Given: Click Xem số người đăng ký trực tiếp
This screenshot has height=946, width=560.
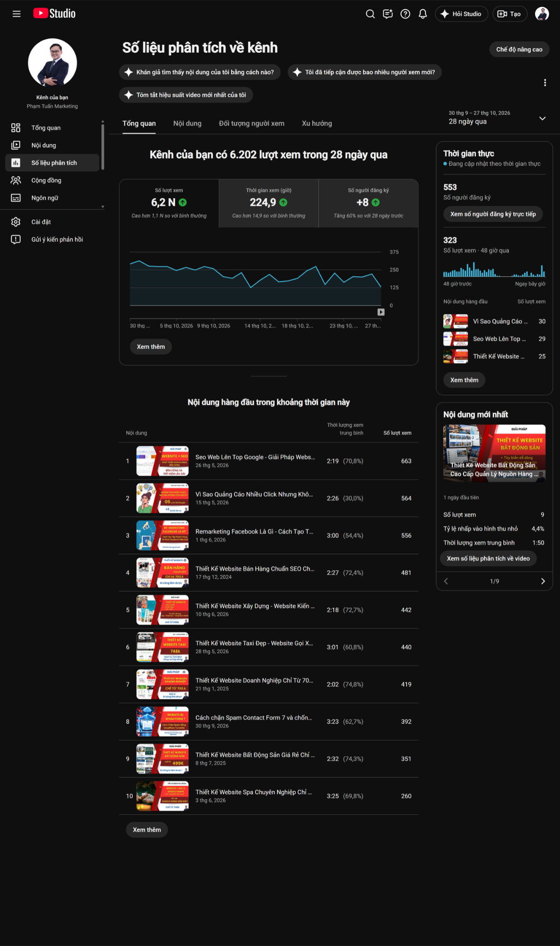Looking at the screenshot, I should [493, 214].
